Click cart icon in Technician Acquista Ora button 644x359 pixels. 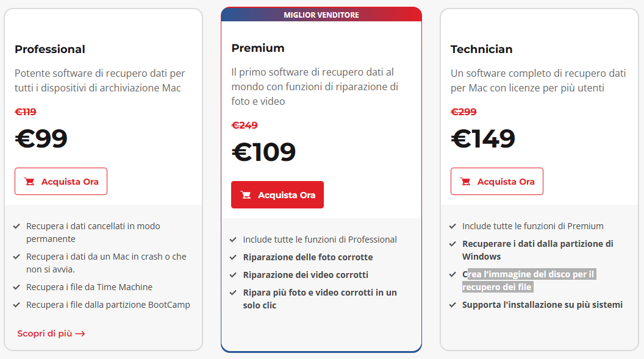(465, 182)
